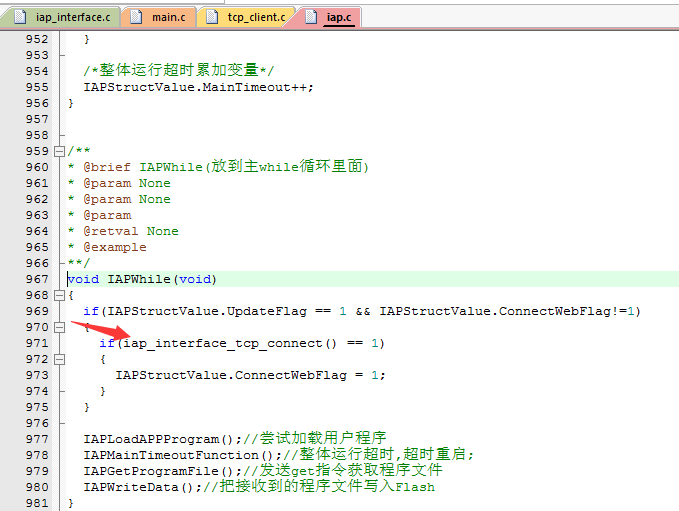Click the file icon on iap.c tab
The width and height of the screenshot is (679, 511).
(x=311, y=17)
